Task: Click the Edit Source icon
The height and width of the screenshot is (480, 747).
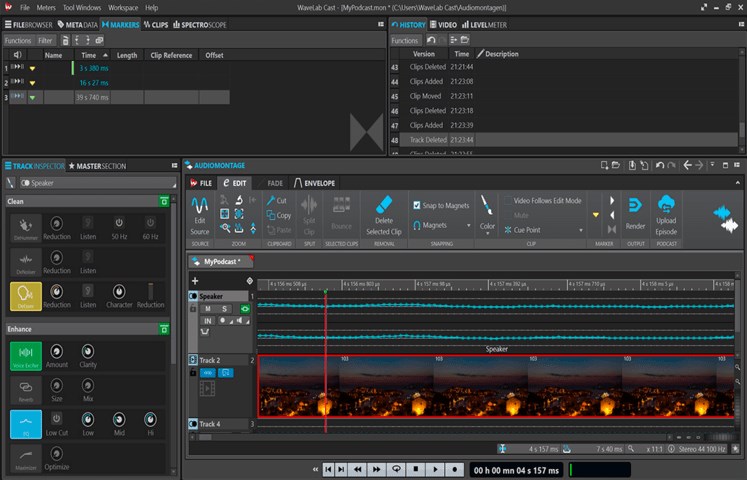Action: 200,206
